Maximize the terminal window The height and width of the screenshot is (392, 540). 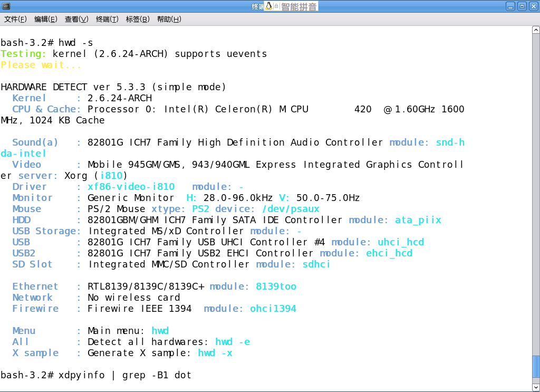[522, 6]
